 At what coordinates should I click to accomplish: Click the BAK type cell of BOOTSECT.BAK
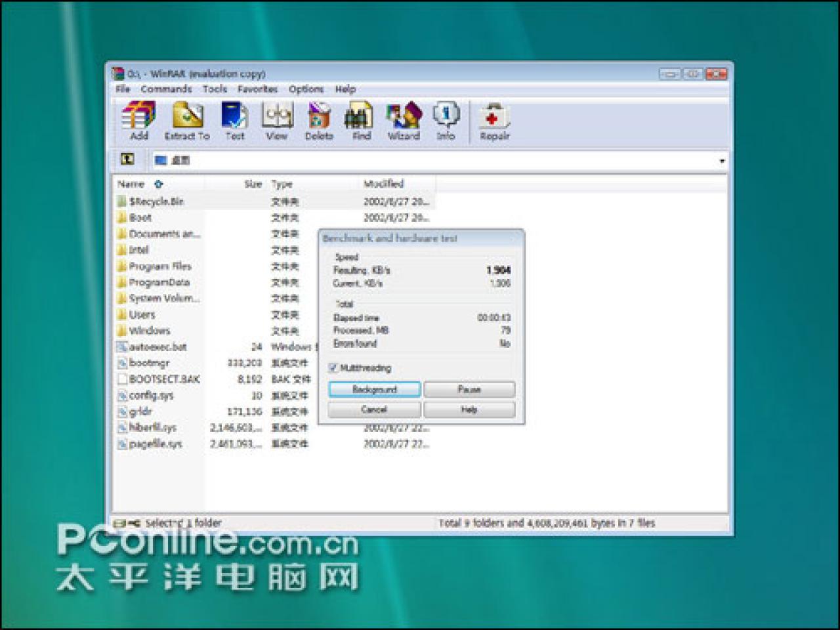point(291,379)
